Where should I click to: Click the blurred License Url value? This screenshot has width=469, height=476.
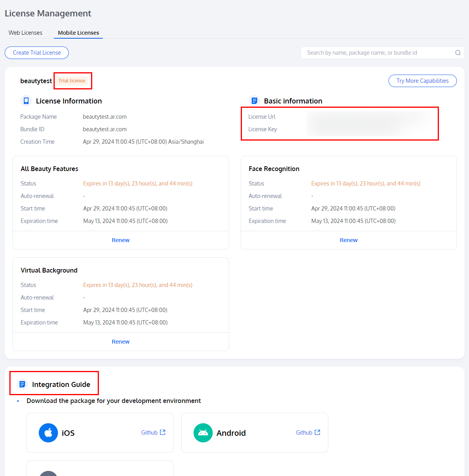tap(367, 117)
